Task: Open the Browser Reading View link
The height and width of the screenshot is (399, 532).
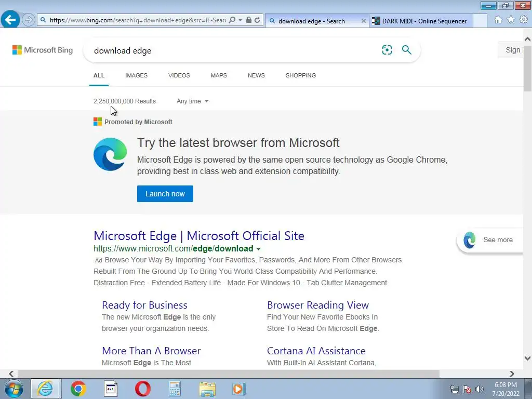Action: tap(318, 305)
